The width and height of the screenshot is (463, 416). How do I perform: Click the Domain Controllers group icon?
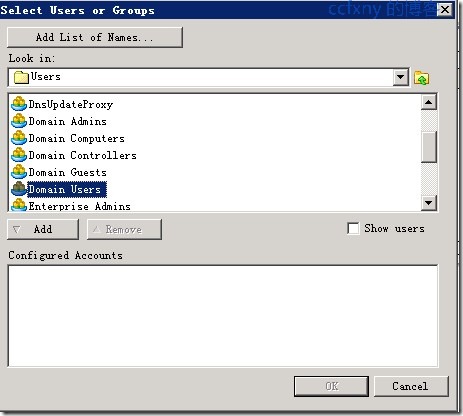tap(19, 155)
